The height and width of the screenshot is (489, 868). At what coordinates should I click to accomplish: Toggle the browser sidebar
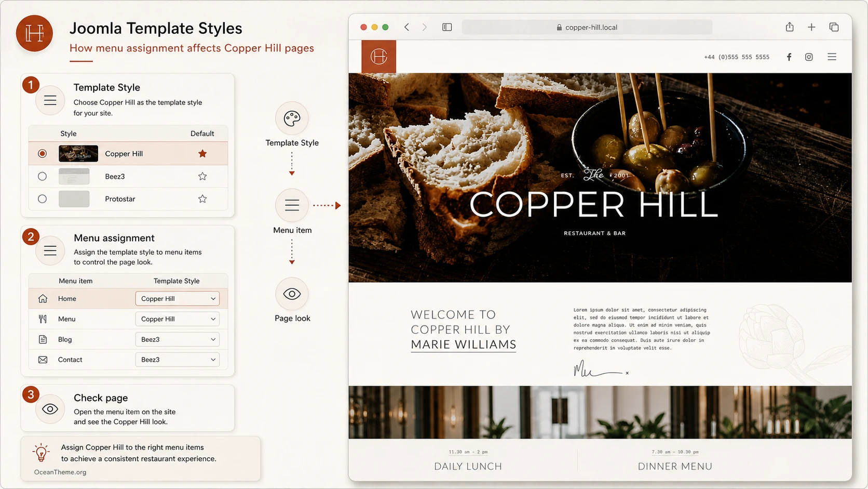point(447,27)
